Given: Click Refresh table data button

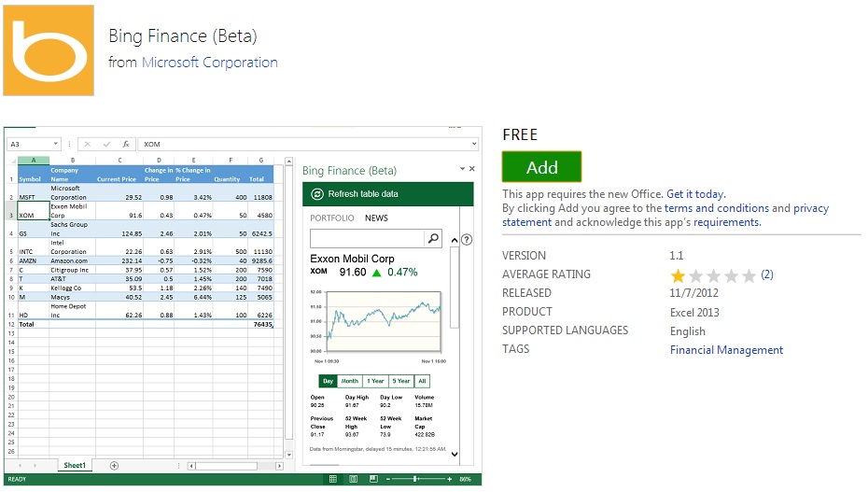Looking at the screenshot, I should [387, 194].
